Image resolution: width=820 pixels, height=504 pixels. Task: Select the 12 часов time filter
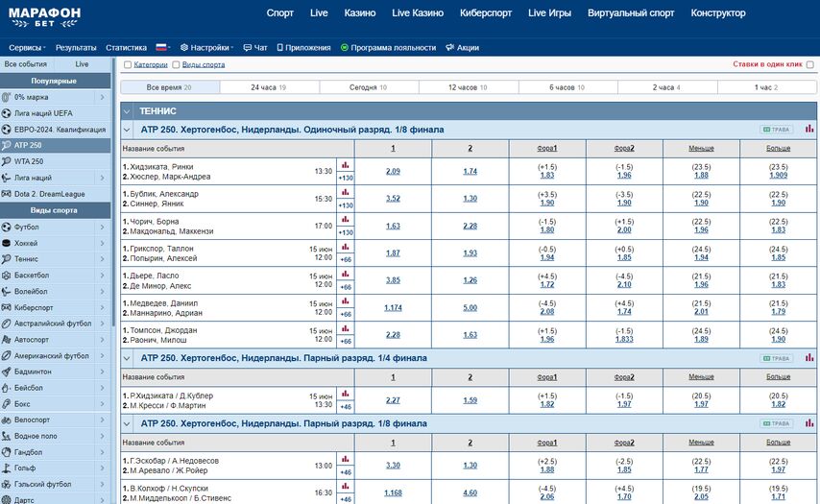pyautogui.click(x=468, y=87)
